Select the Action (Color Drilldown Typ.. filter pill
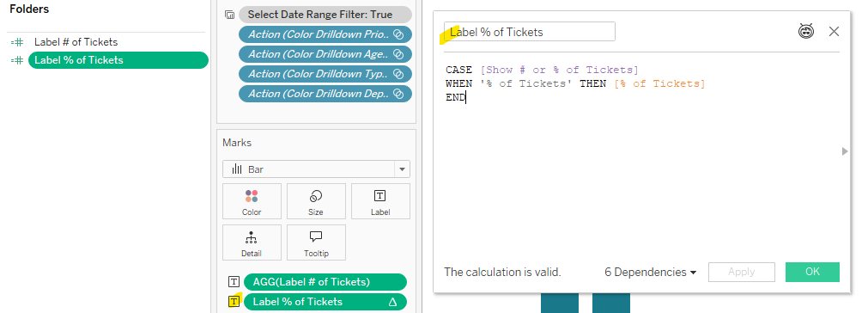The width and height of the screenshot is (868, 313). click(x=325, y=74)
